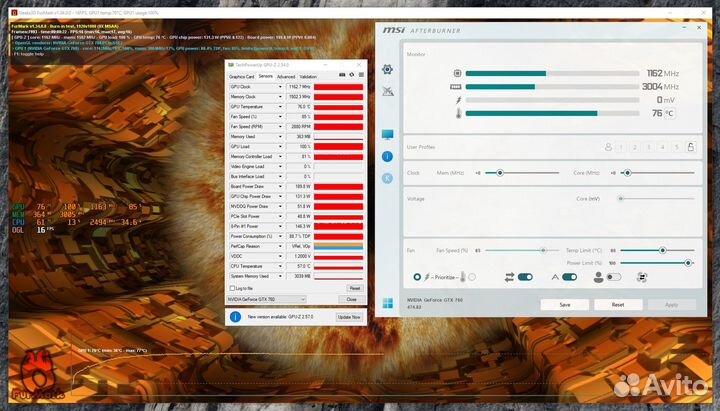Viewport: 720px width, 411px height.
Task: Select user profile slot 3
Action: pyautogui.click(x=649, y=147)
